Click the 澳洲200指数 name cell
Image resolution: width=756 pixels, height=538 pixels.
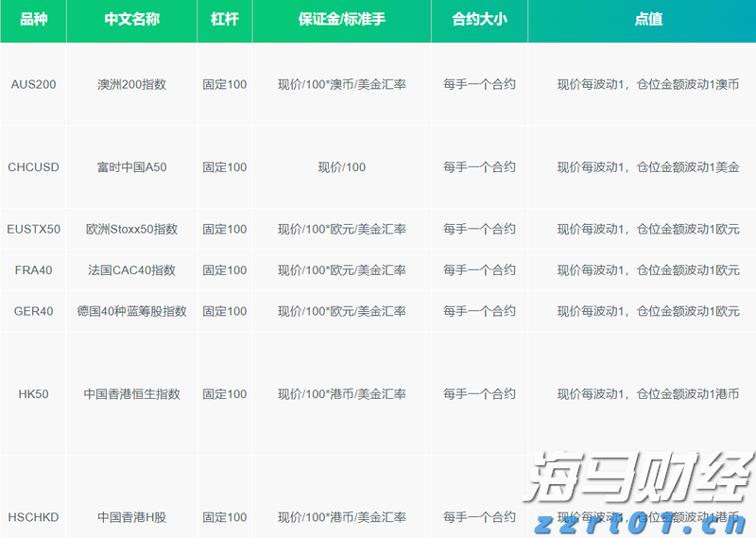pyautogui.click(x=131, y=84)
